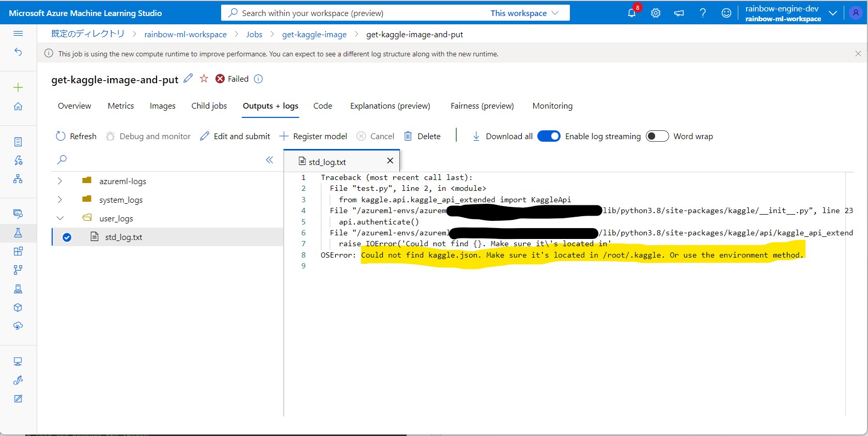Open Endpoints icon in sidebar
This screenshot has height=436, width=868.
(18, 326)
